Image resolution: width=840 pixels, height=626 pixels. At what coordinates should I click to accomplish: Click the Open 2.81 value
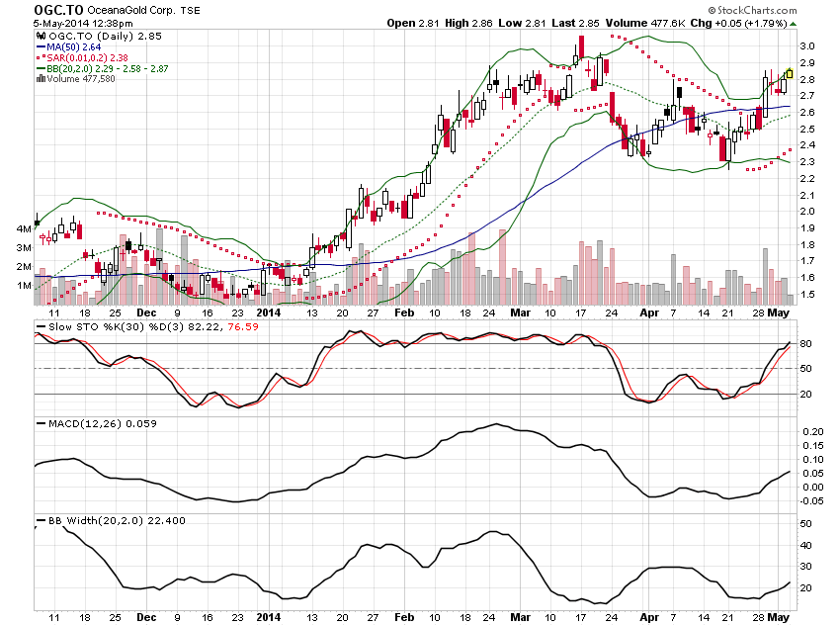coord(412,23)
